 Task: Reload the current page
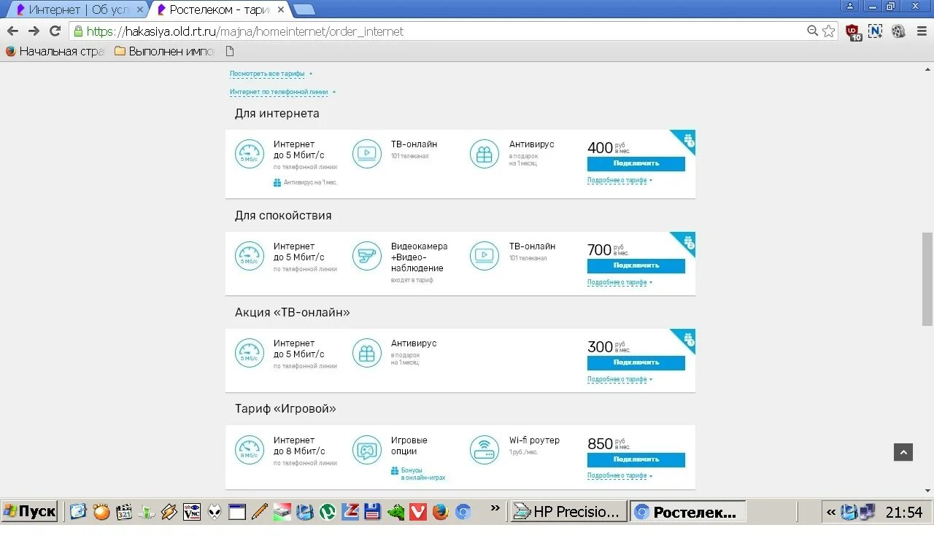click(x=55, y=31)
